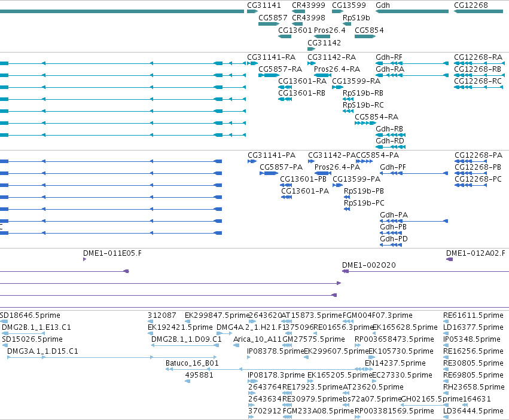The height and width of the screenshot is (420, 509).
Task: Open the RpS19b gene label
Action: [356, 17]
